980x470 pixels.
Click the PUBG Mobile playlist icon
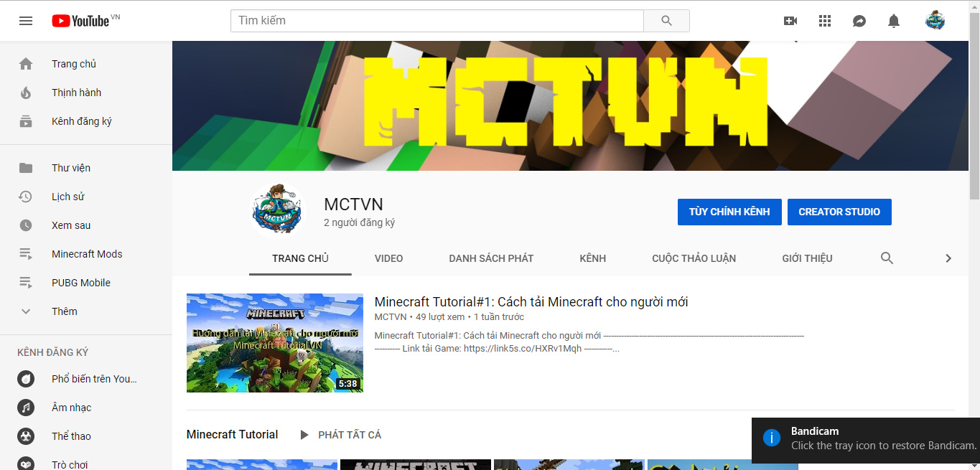coord(26,283)
